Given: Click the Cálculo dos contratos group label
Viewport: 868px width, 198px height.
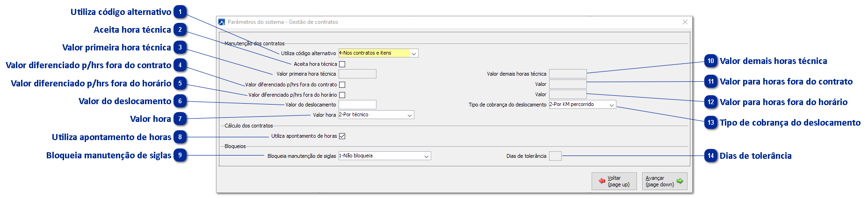Looking at the screenshot, I should [249, 126].
